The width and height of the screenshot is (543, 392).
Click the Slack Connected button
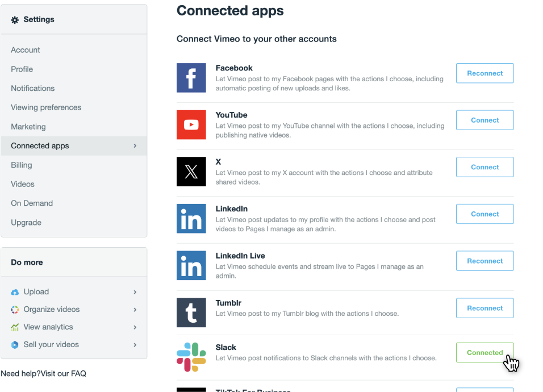(x=484, y=353)
